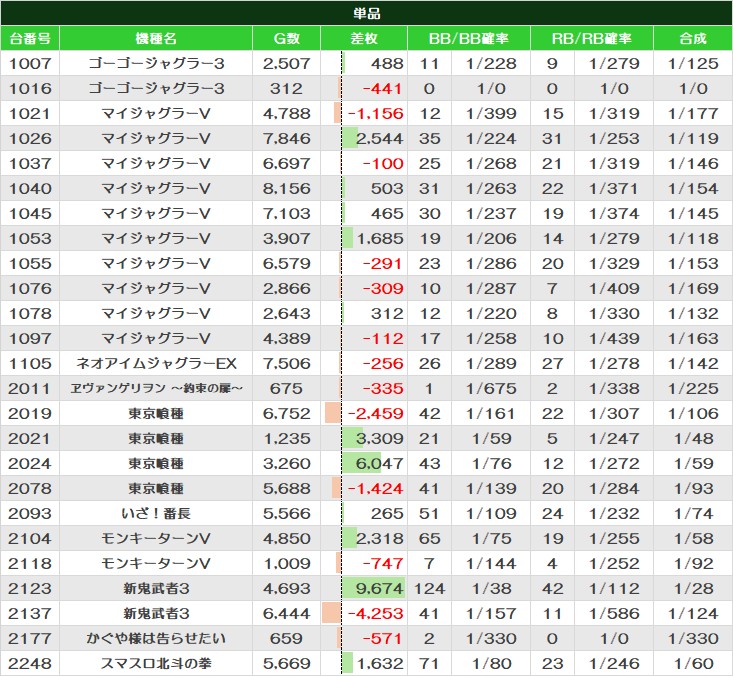Click the 合成 column header
The image size is (733, 676).
coord(693,38)
